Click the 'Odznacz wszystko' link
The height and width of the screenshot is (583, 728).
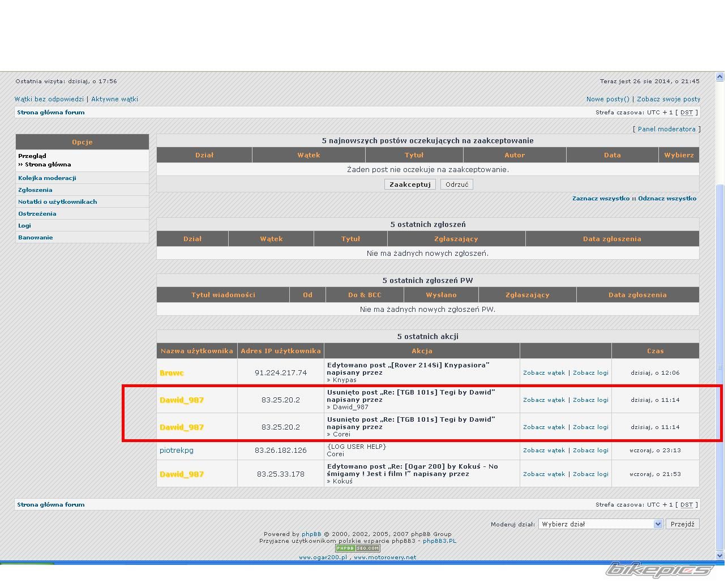pyautogui.click(x=667, y=199)
